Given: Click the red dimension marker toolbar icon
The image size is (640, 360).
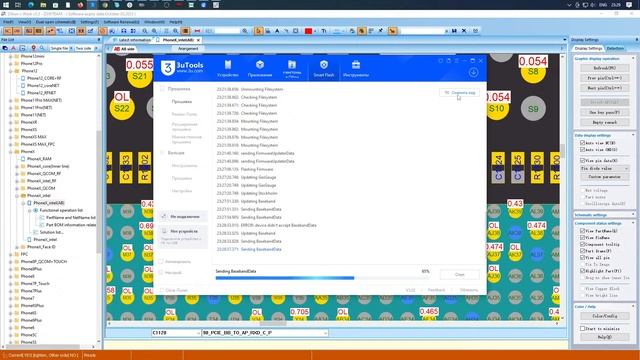Looking at the screenshot, I should (x=197, y=31).
